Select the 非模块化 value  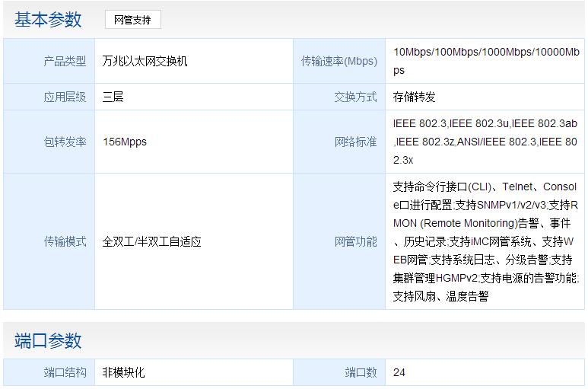(x=123, y=372)
